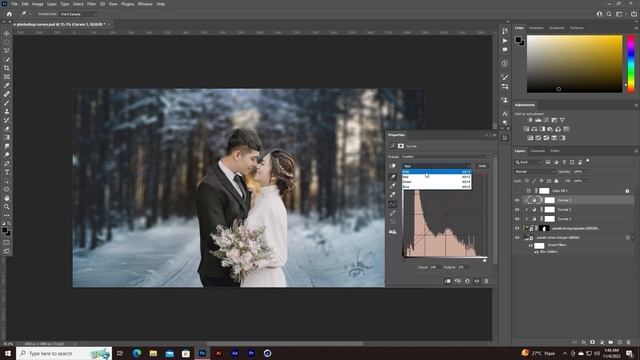
Task: Choose Blue from the channel list
Action: (x=437, y=187)
